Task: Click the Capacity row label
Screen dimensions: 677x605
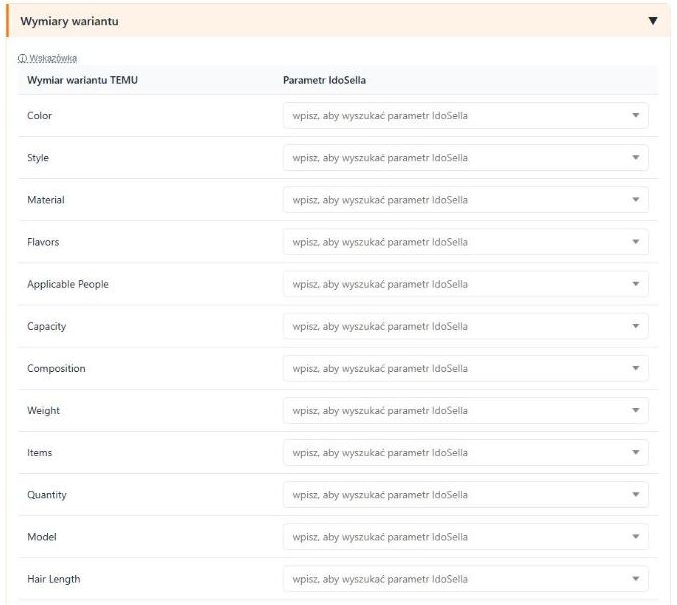Action: tap(47, 326)
